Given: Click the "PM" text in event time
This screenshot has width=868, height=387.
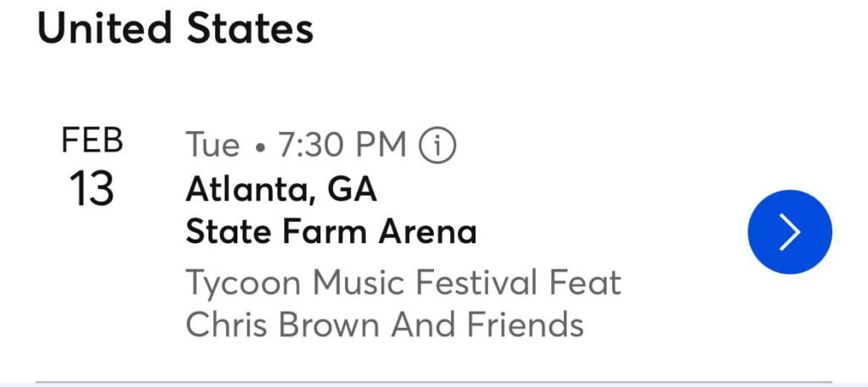Looking at the screenshot, I should click(x=381, y=147).
